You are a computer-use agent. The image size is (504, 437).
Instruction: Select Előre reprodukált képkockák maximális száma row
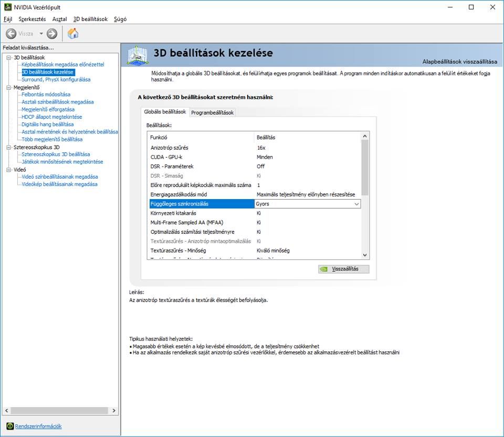[255, 185]
